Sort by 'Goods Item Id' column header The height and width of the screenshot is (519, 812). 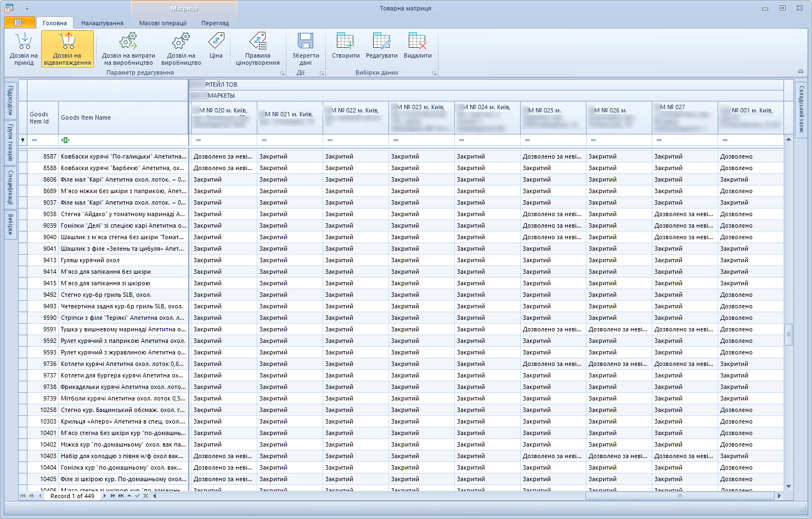[43, 118]
